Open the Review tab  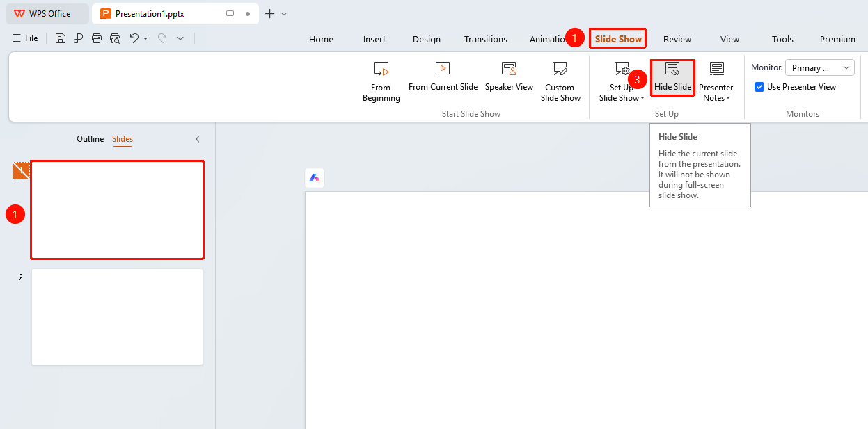click(x=677, y=39)
